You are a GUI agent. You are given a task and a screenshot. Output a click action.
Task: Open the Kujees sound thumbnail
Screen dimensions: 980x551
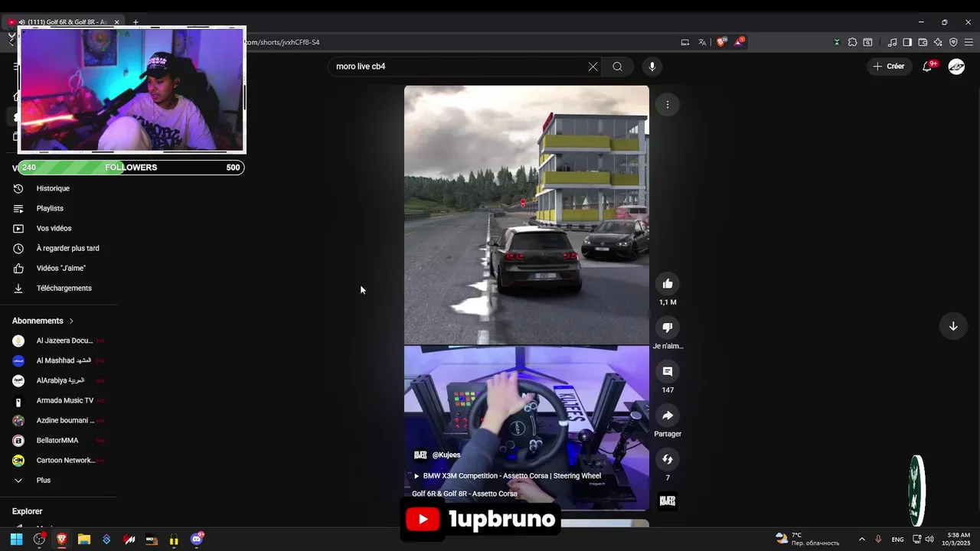(x=668, y=500)
